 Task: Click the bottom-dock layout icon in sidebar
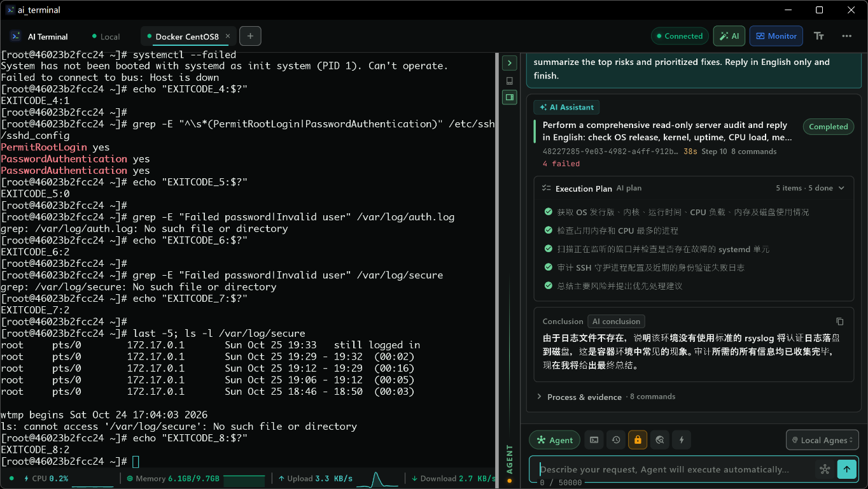click(x=509, y=81)
